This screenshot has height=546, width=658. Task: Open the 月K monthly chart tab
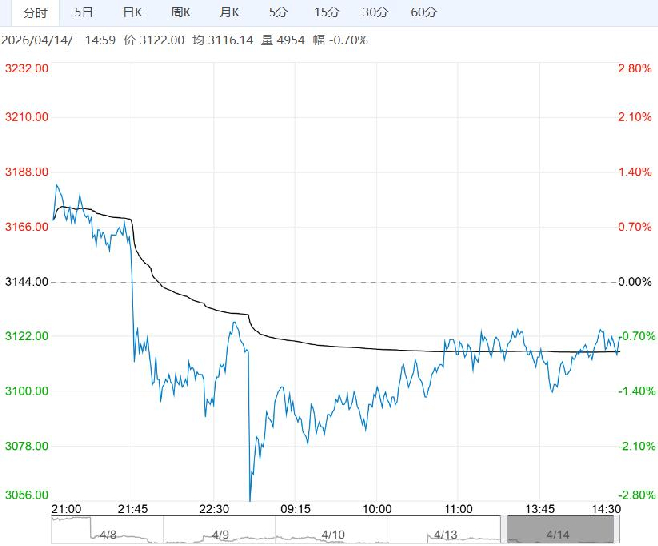pos(229,13)
